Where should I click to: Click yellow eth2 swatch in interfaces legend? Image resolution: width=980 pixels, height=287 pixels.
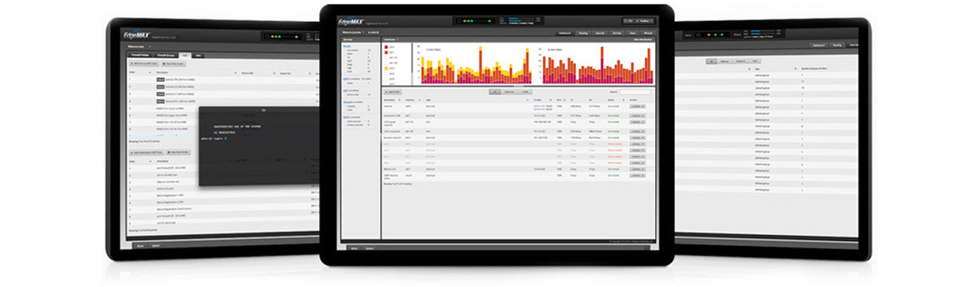386,68
